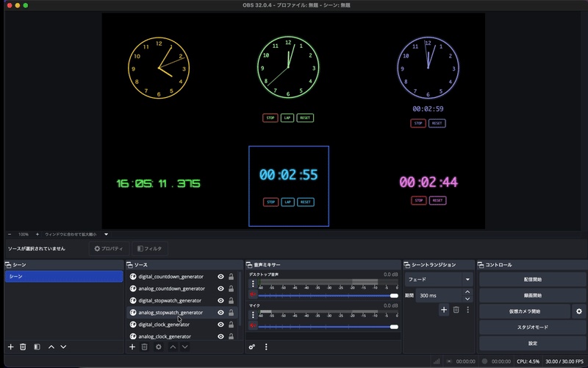Decrease transition duration stepper down

tap(467, 299)
